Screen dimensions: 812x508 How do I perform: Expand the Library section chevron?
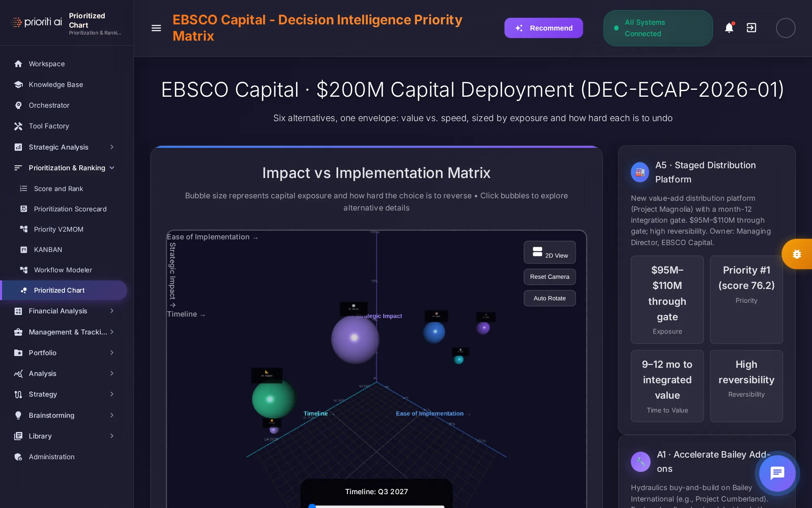coord(112,436)
